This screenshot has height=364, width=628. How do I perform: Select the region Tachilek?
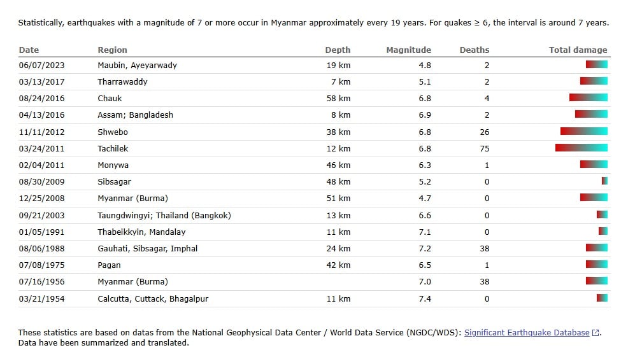coord(113,148)
